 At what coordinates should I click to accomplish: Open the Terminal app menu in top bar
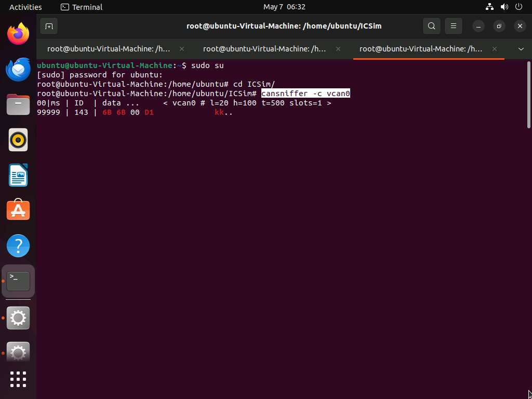pyautogui.click(x=82, y=7)
